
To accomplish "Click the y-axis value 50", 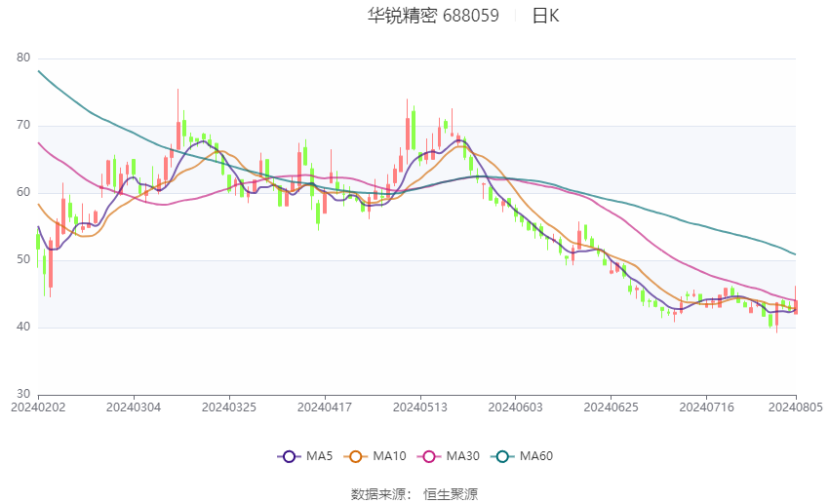I will [23, 259].
